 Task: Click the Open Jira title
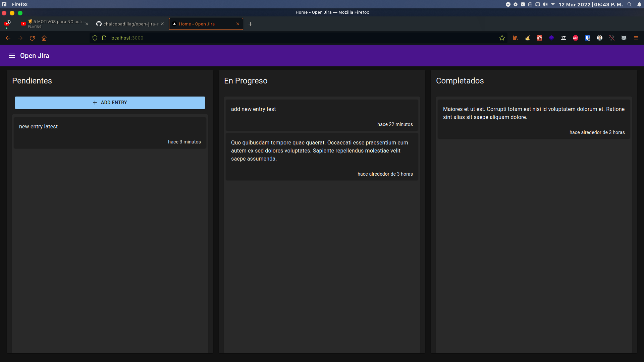[x=35, y=56]
